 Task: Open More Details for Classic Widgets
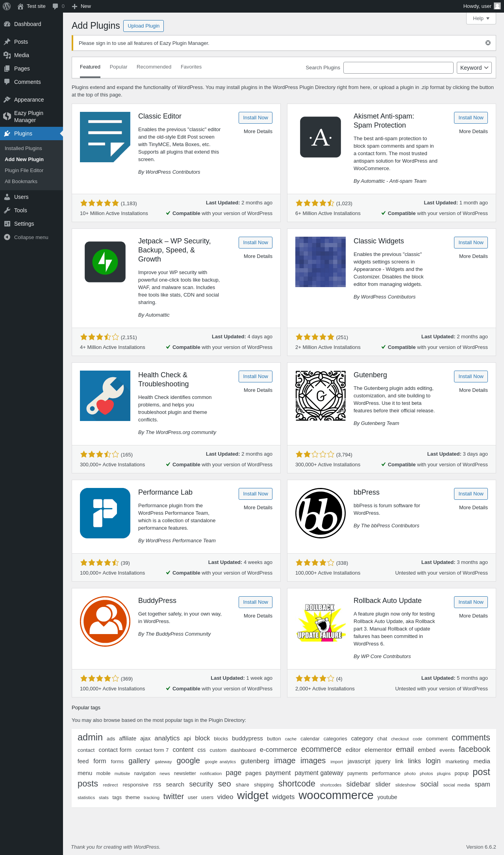[473, 256]
